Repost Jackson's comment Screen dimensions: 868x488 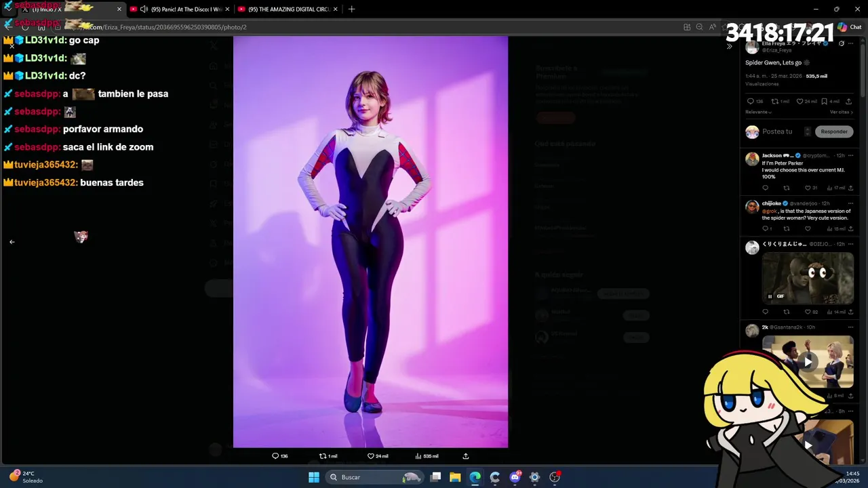click(787, 188)
